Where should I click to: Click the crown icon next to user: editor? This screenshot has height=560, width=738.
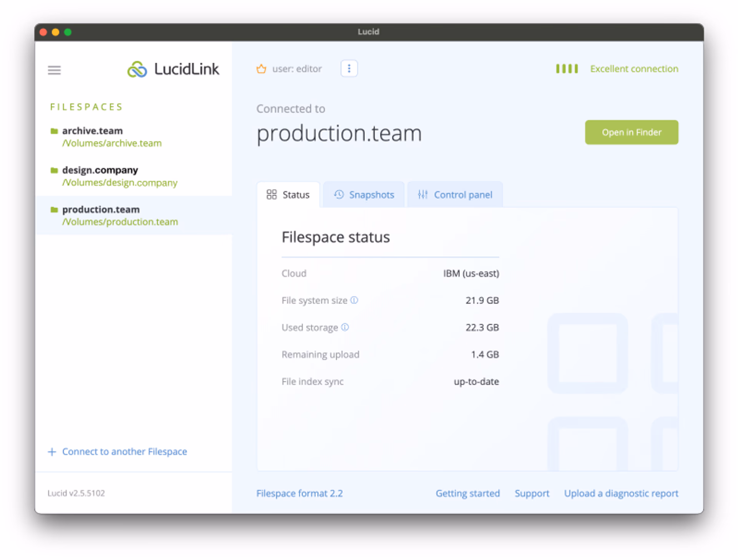click(261, 68)
